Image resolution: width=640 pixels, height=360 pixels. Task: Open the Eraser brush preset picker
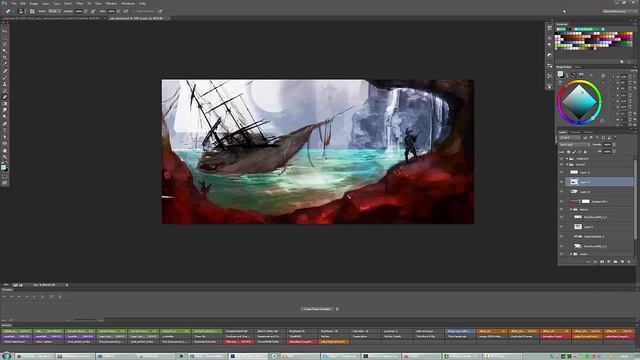pyautogui.click(x=22, y=11)
